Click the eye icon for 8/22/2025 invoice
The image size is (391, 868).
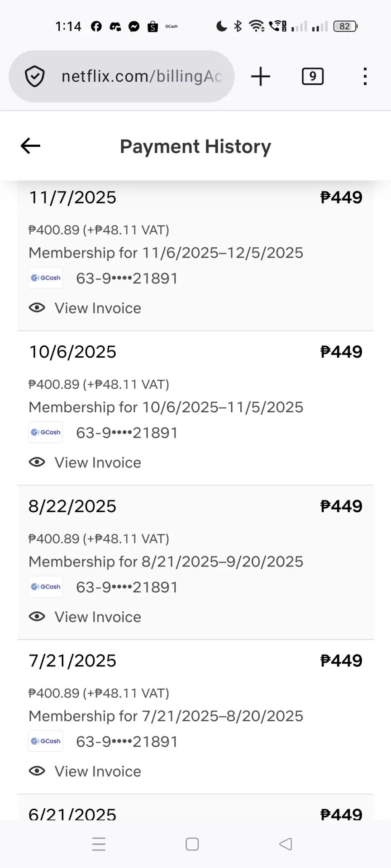click(37, 617)
